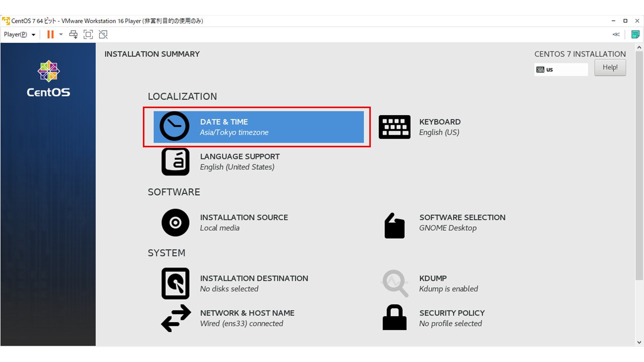The image size is (644, 362).
Task: Maximize the VMware Player window
Action: 625,21
